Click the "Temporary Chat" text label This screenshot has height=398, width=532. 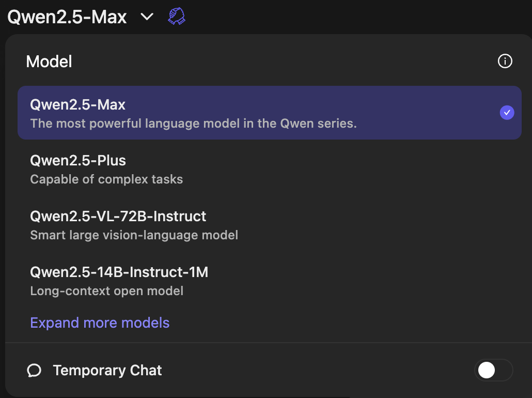[107, 370]
